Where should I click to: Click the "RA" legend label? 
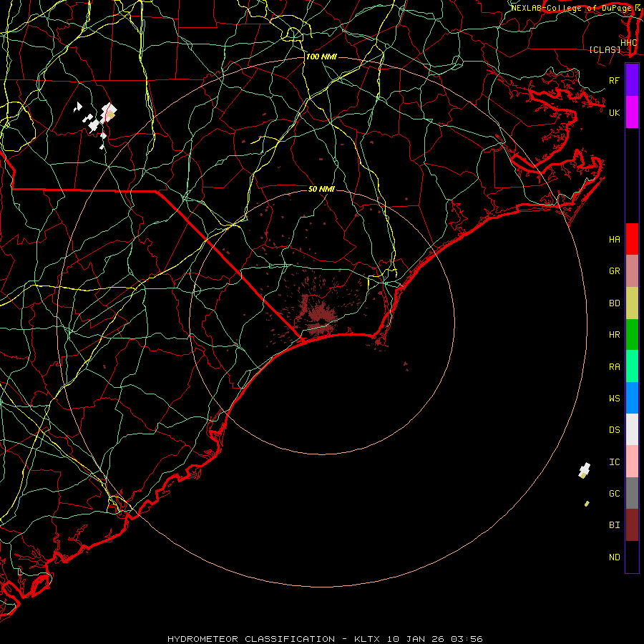614,367
